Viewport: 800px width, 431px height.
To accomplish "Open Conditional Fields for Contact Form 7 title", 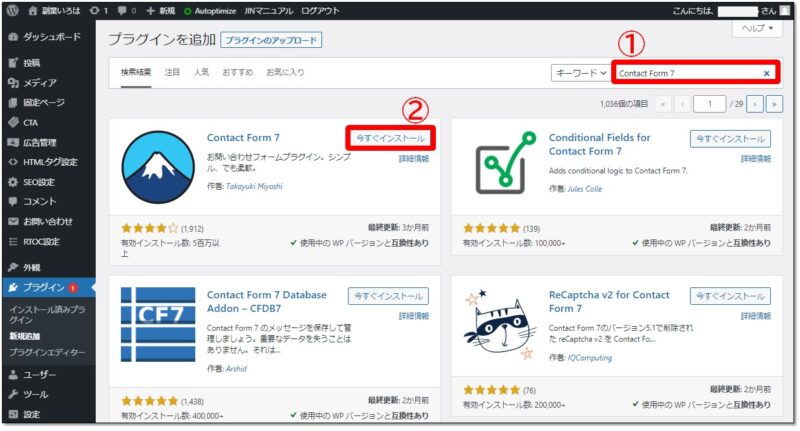I will pyautogui.click(x=599, y=144).
